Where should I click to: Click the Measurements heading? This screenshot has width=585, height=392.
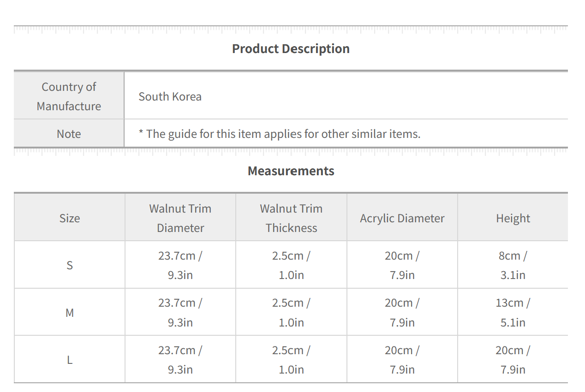291,171
